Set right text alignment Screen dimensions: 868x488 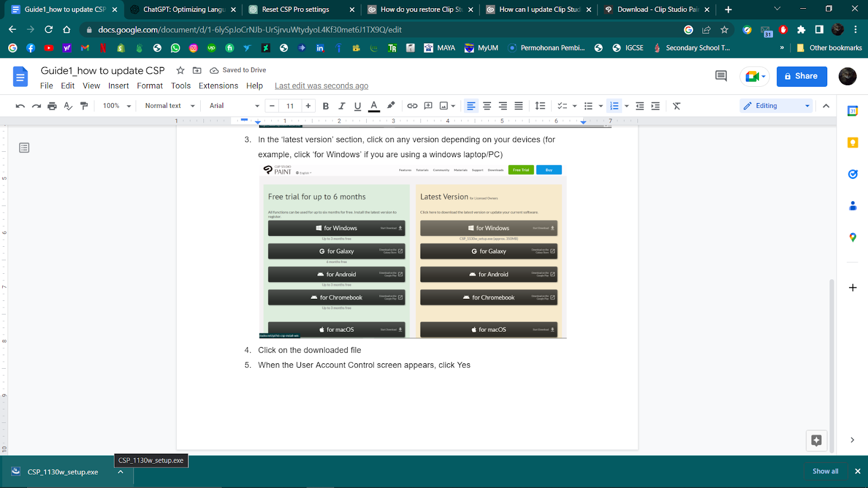(503, 106)
